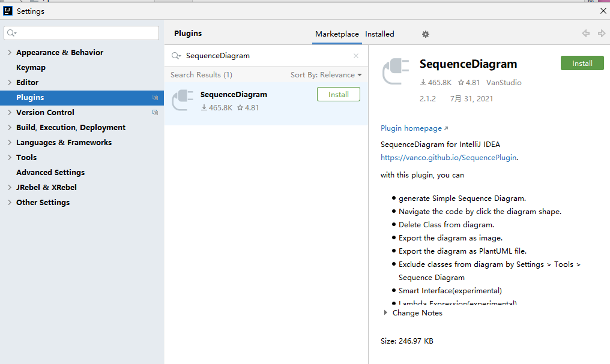Click the magnifier icon in the plugin search bar
Screen dimensions: 610x364
click(x=175, y=55)
